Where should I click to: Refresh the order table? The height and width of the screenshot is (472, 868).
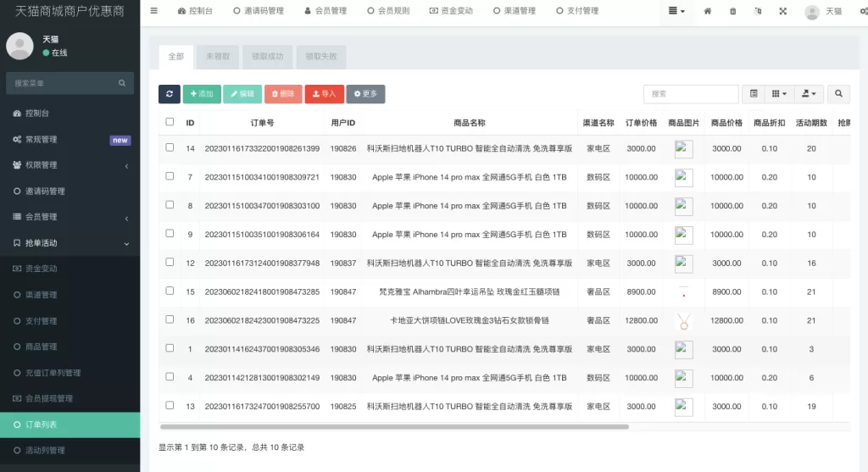click(x=170, y=94)
